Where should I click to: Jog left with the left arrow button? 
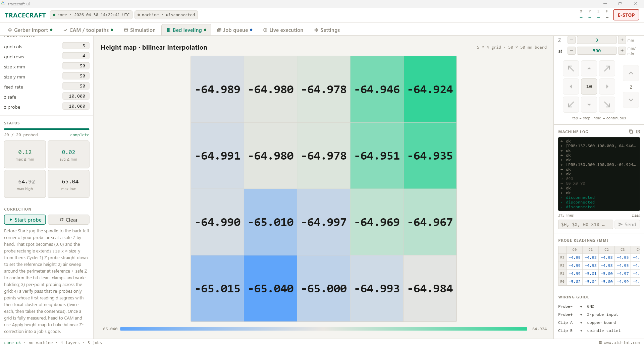point(571,86)
